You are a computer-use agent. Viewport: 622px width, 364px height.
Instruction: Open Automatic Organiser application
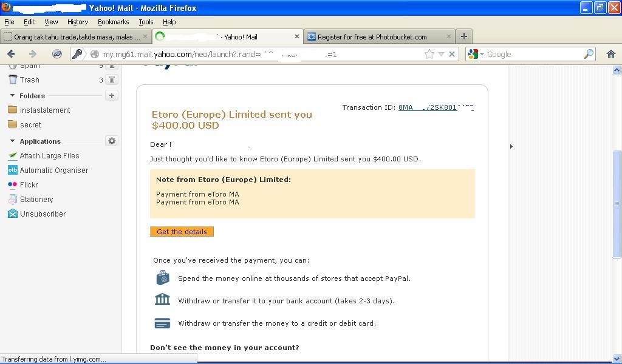(x=54, y=170)
